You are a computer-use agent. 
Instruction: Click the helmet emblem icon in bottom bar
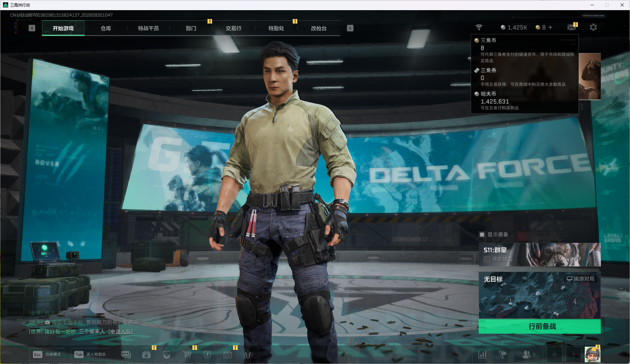click(x=167, y=355)
